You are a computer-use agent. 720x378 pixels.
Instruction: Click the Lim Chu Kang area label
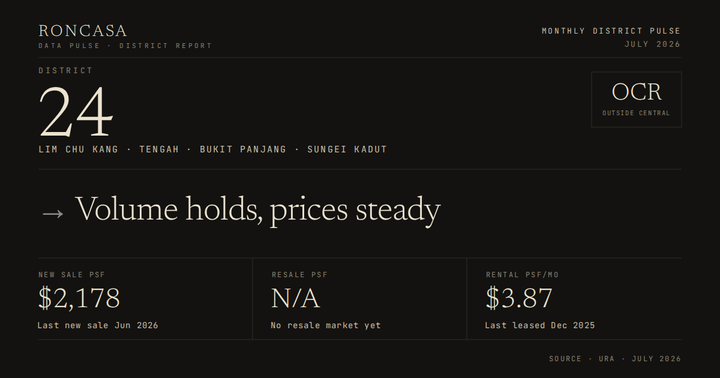click(x=78, y=149)
